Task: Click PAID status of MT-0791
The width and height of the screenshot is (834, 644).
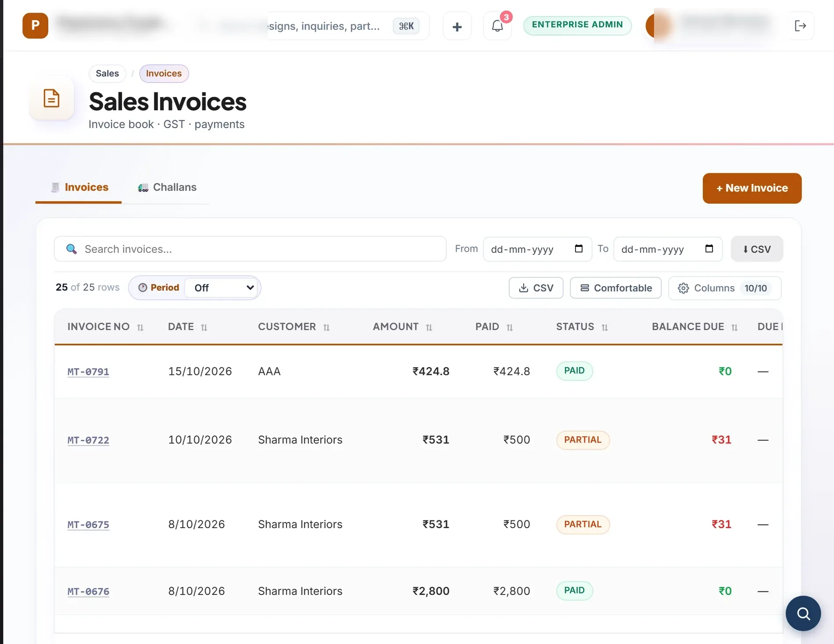Action: pos(574,371)
